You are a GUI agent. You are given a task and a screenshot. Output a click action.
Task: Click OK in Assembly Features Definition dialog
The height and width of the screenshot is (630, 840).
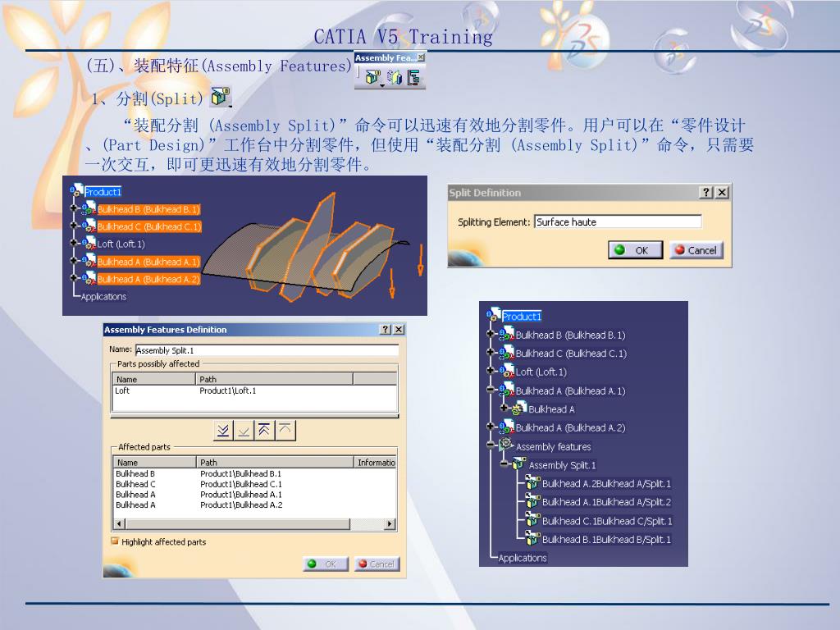(326, 564)
